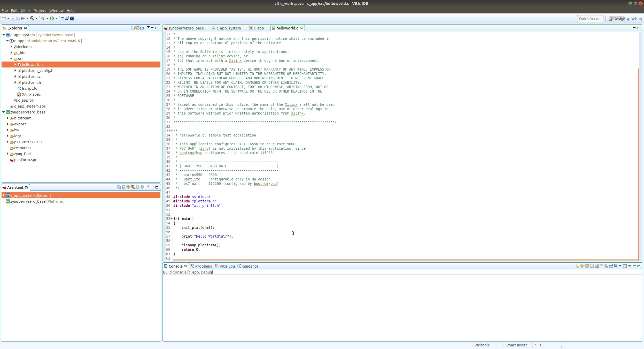
Task: Click the Previous error up arrow in Console
Action: [x=582, y=266]
